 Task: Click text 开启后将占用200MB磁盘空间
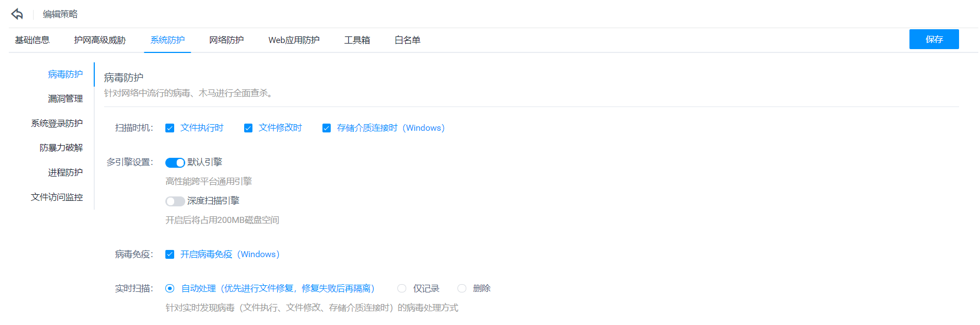[x=222, y=220]
